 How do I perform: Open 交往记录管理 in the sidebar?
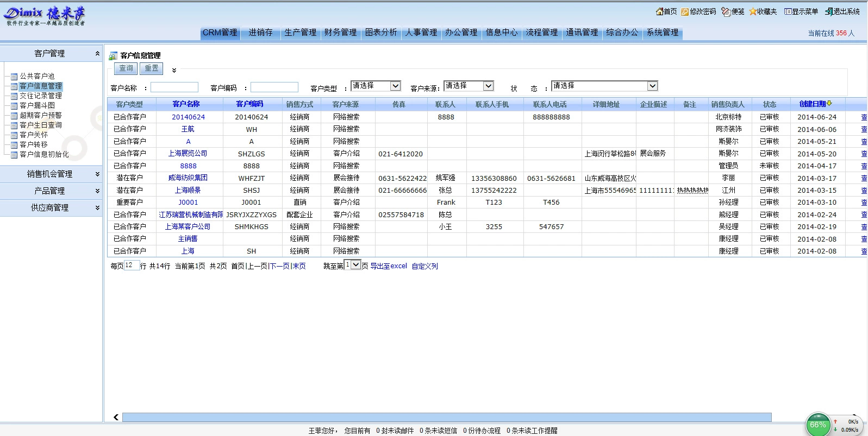pyautogui.click(x=41, y=96)
